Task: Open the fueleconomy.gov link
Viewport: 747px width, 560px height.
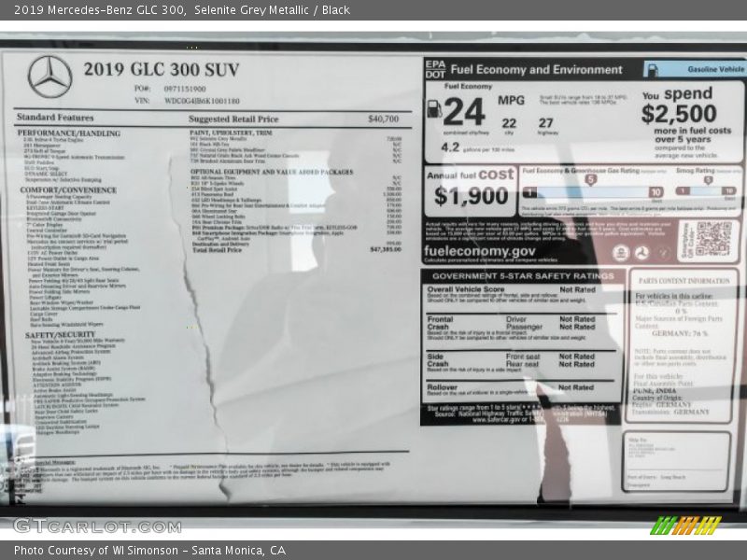Action: click(480, 251)
